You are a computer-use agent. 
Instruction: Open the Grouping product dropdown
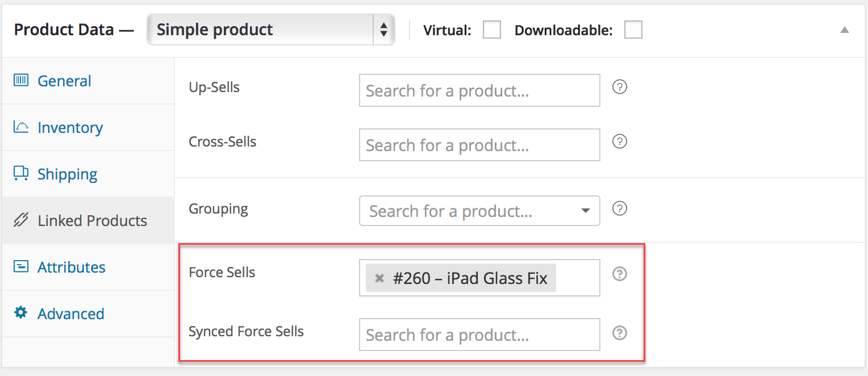[480, 211]
